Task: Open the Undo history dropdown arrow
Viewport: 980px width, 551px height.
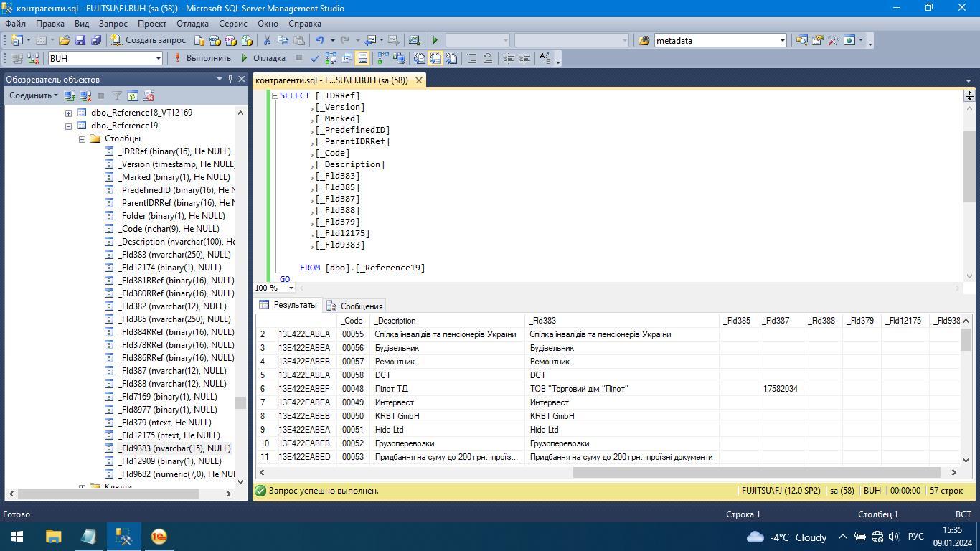Action: point(332,41)
